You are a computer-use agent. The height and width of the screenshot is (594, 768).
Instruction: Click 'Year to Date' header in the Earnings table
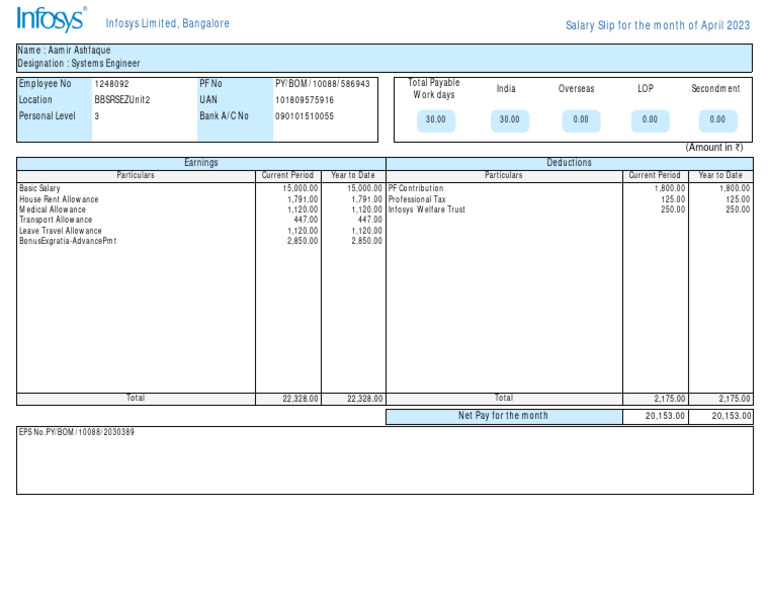tap(353, 175)
